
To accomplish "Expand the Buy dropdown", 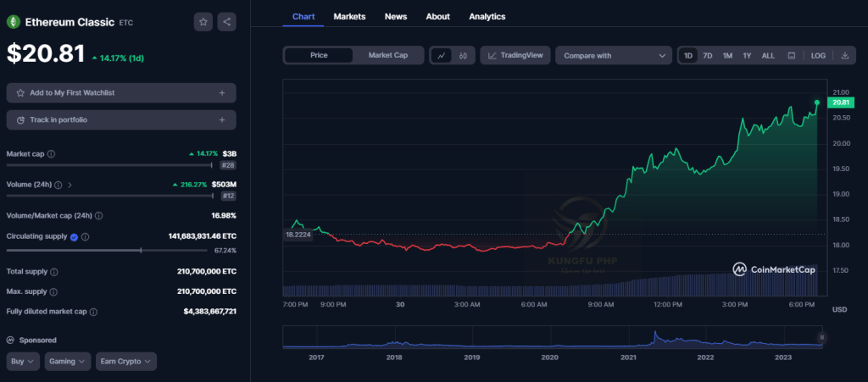I will [23, 362].
